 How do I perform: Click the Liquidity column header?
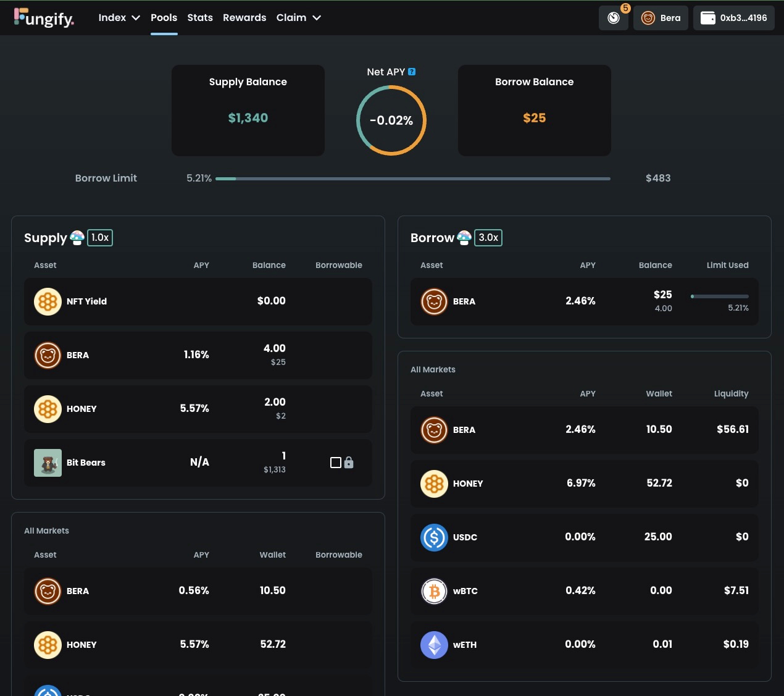pos(732,394)
